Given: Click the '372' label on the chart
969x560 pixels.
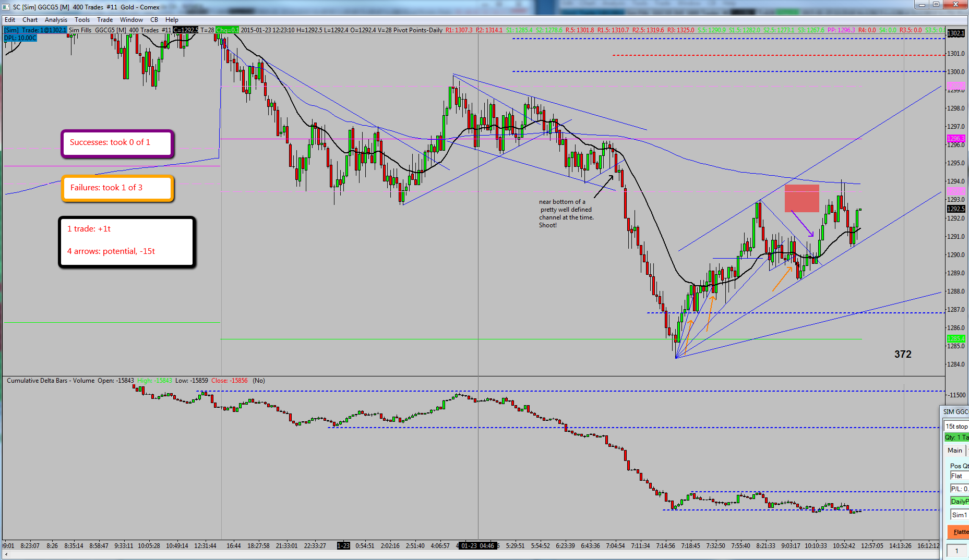Looking at the screenshot, I should (x=903, y=354).
